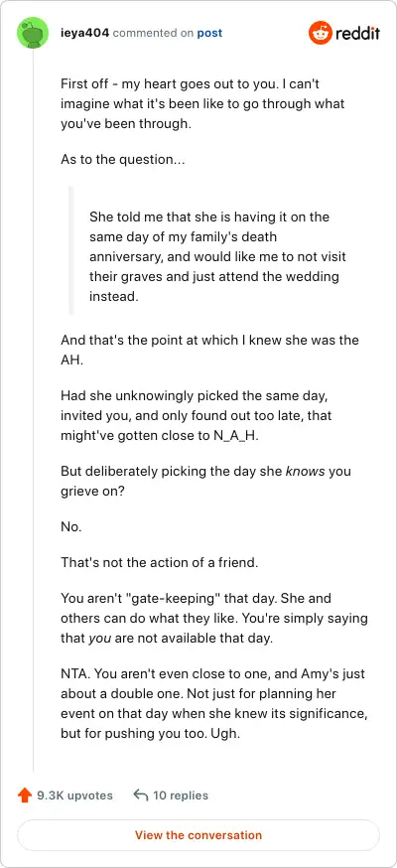Click the orange Reddit Snoo logo

(x=319, y=33)
